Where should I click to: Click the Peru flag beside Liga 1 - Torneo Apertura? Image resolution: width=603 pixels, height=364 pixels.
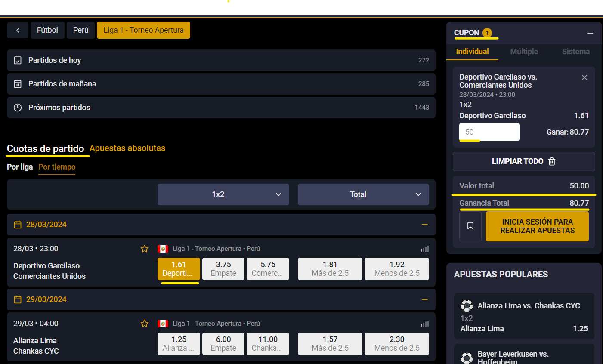pyautogui.click(x=163, y=248)
